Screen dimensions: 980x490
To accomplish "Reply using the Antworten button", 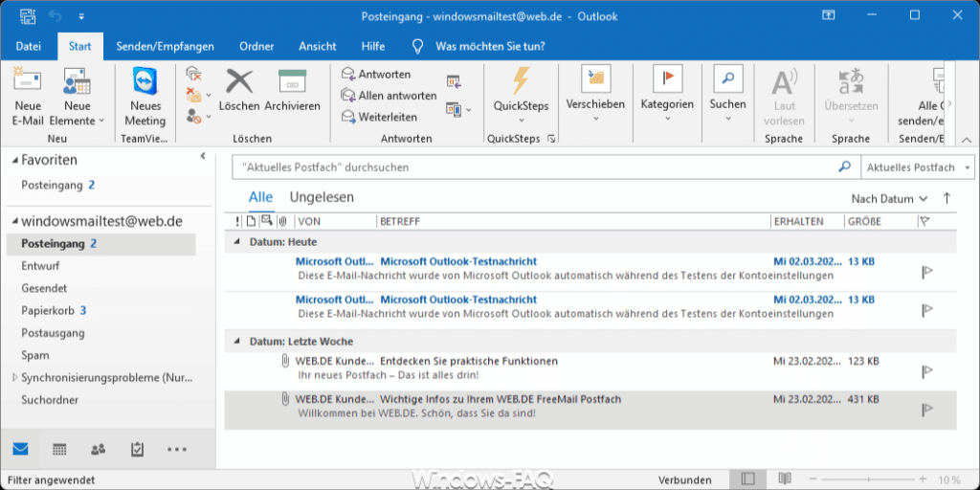I will (375, 75).
